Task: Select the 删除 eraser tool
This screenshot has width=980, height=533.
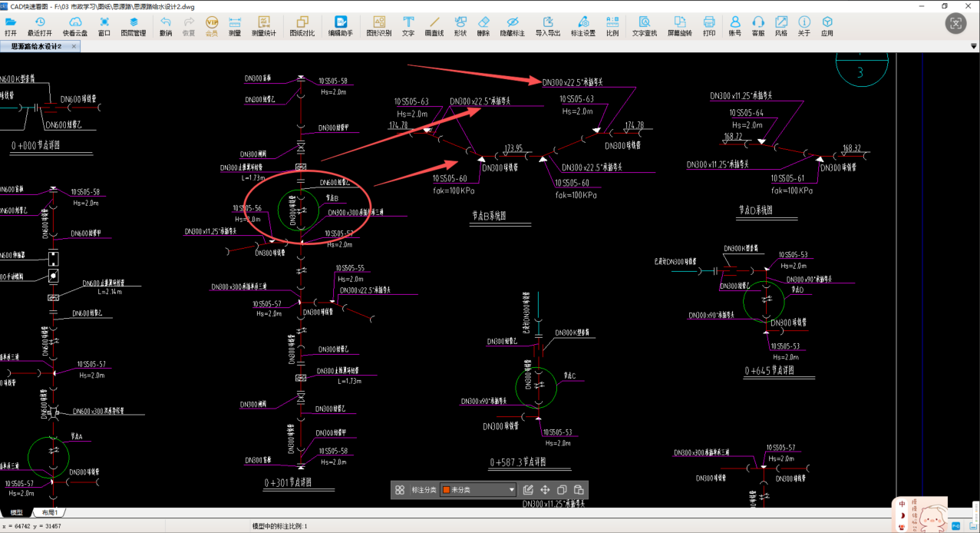Action: (x=483, y=27)
